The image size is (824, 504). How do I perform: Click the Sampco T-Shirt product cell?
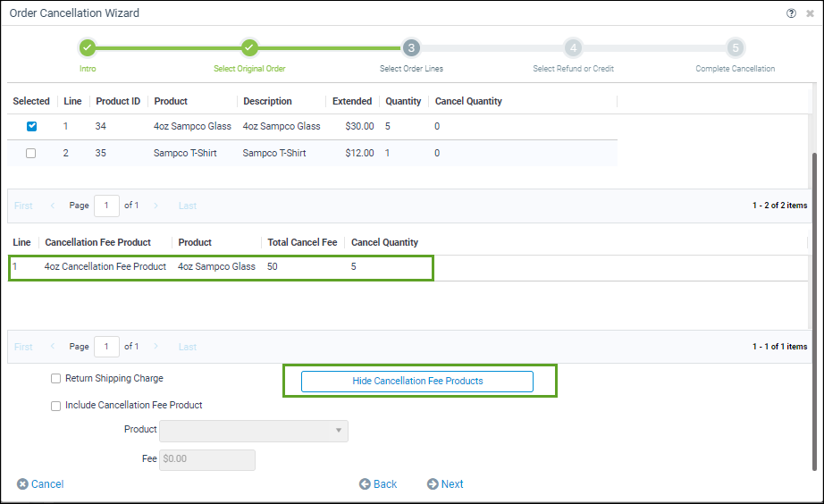pos(185,153)
